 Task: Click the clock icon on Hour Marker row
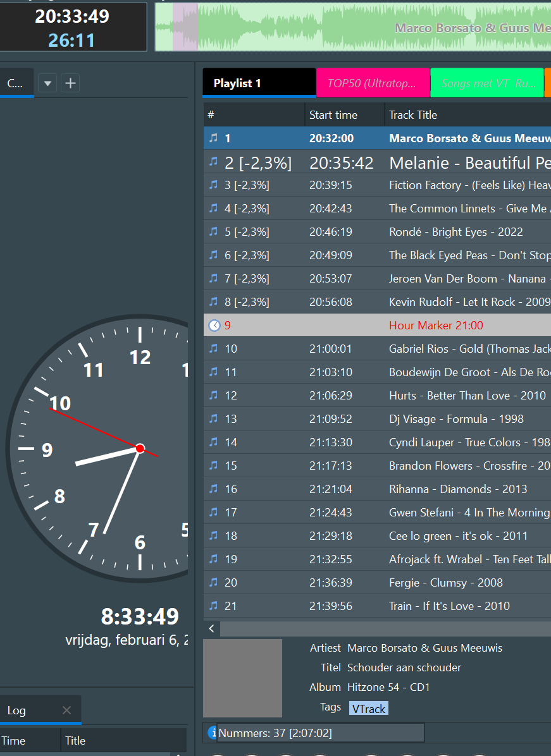pos(214,325)
